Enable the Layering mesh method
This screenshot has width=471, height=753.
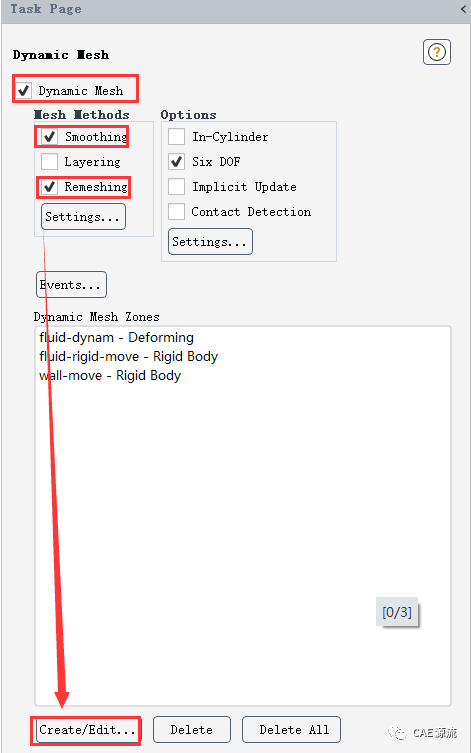coord(49,162)
